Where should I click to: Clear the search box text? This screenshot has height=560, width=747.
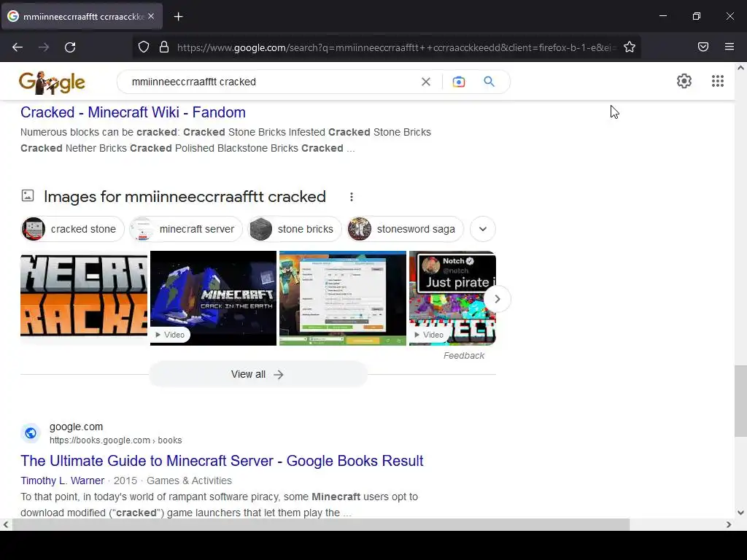coord(426,82)
